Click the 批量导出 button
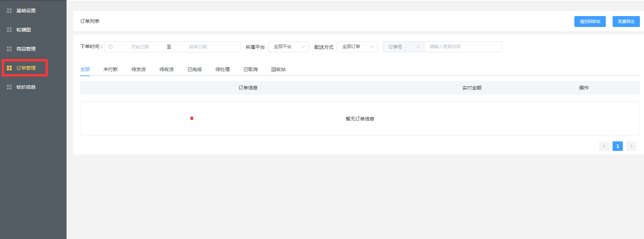 point(626,22)
